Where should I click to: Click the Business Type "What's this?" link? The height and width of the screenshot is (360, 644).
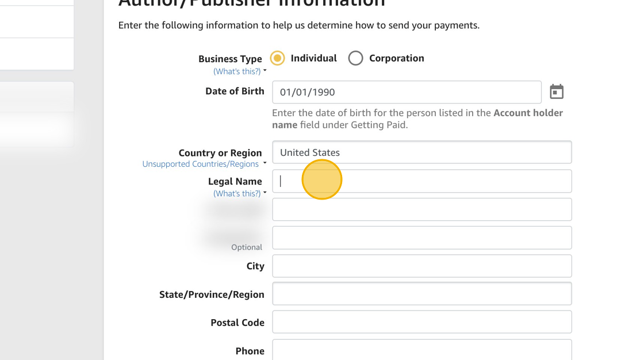click(x=237, y=71)
